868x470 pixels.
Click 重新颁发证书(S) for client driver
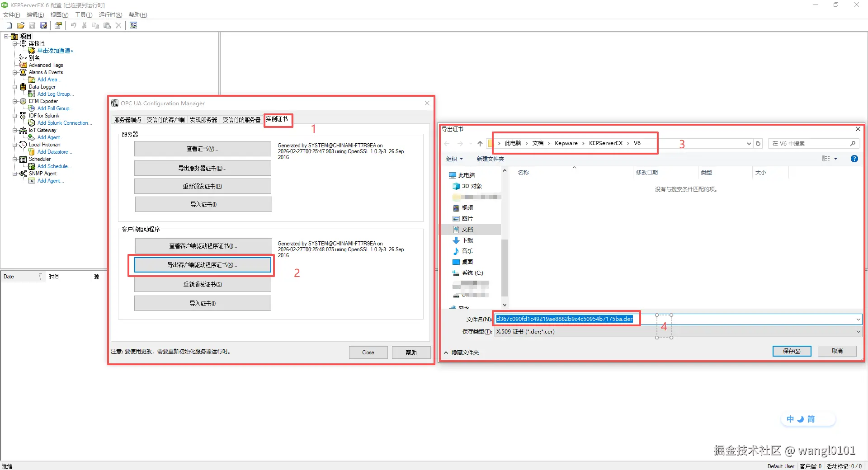pos(202,284)
